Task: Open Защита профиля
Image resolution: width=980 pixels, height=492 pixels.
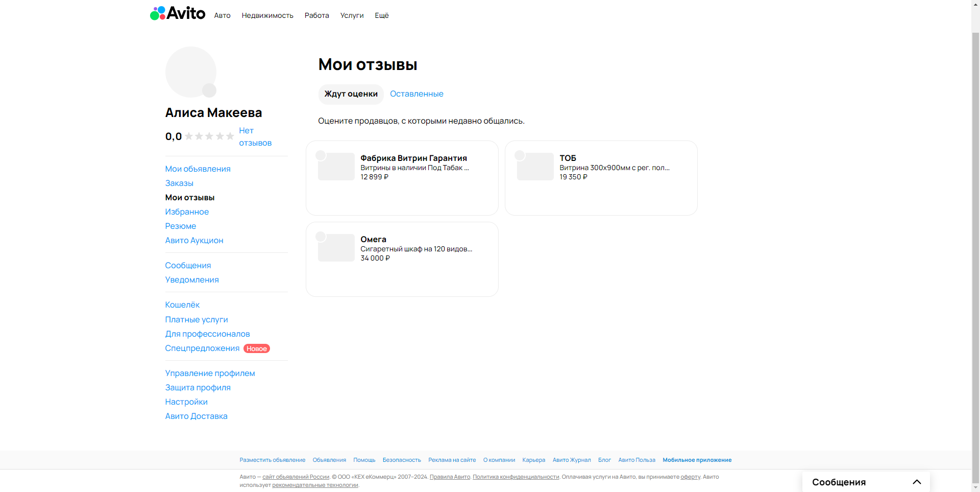Action: tap(198, 388)
